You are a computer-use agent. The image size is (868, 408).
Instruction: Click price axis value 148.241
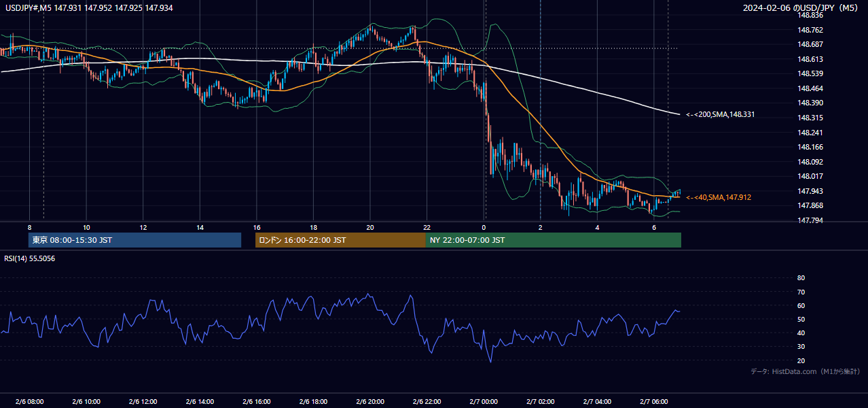[810, 133]
